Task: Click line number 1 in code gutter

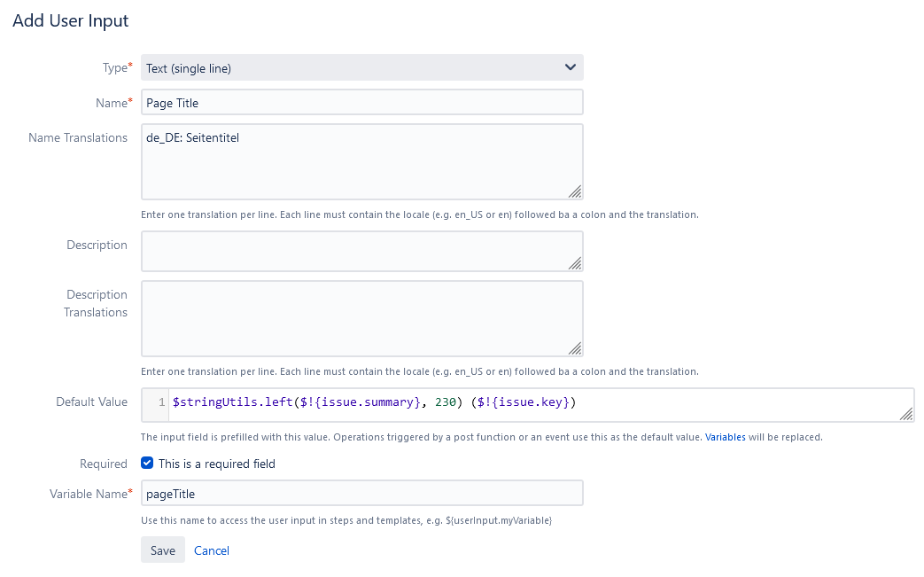Action: tap(161, 403)
